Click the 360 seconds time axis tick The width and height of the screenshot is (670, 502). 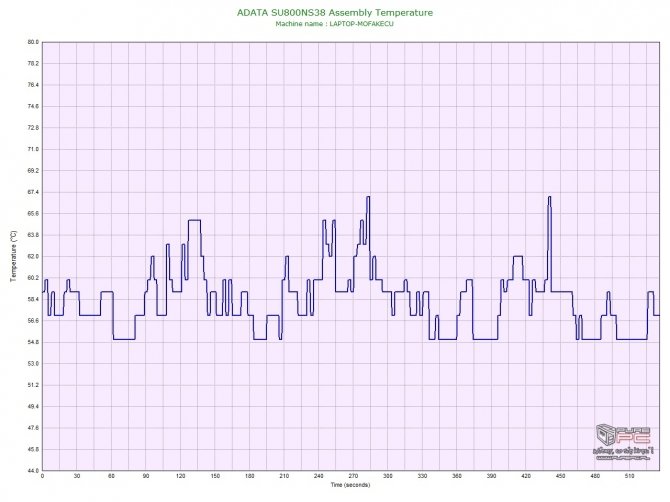pyautogui.click(x=457, y=476)
